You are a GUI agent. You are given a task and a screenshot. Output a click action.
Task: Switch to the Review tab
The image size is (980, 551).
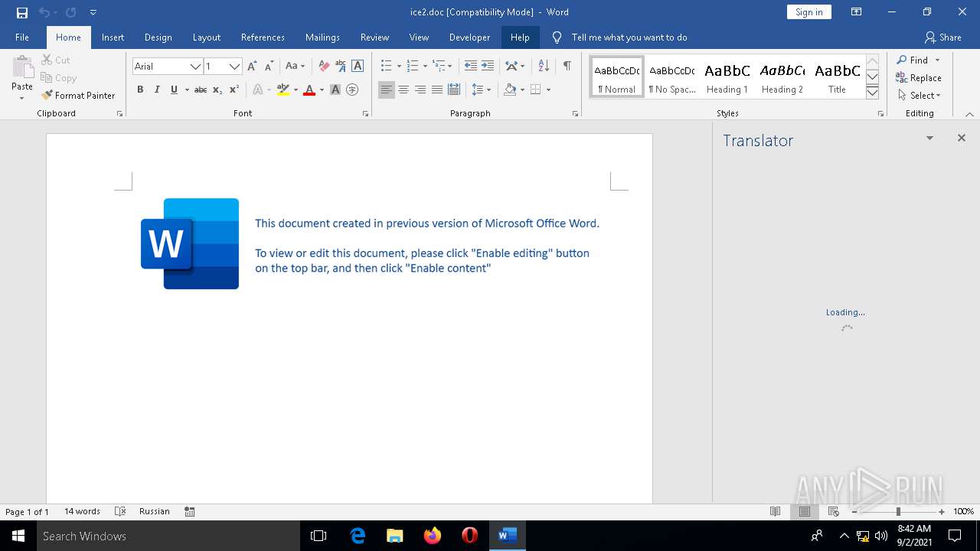[x=374, y=37]
